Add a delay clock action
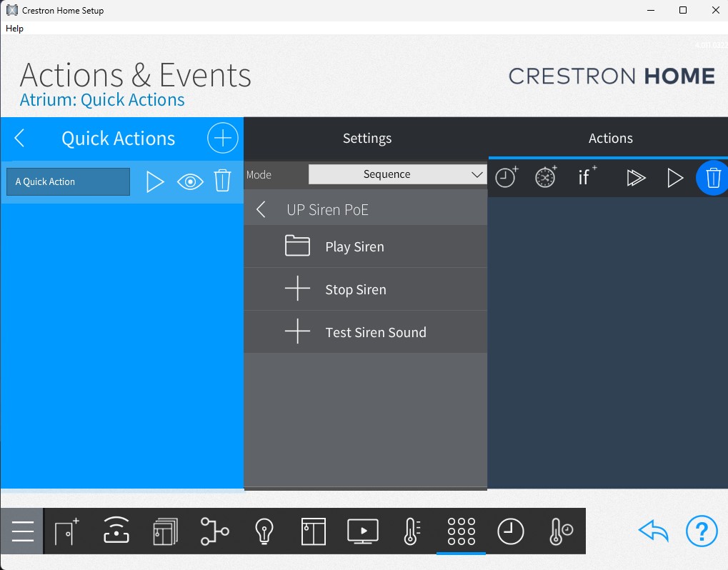Screen dimensions: 728x570 [x=507, y=177]
